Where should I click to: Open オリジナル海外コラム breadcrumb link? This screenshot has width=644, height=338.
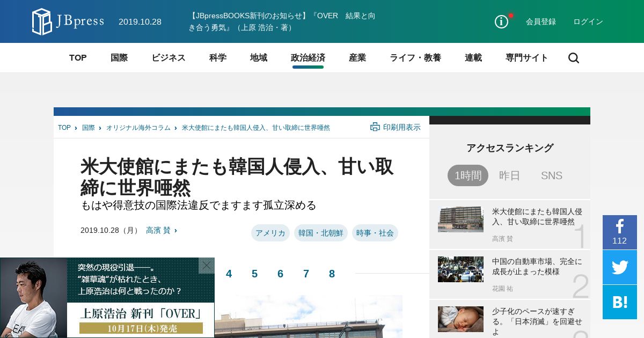pos(138,128)
